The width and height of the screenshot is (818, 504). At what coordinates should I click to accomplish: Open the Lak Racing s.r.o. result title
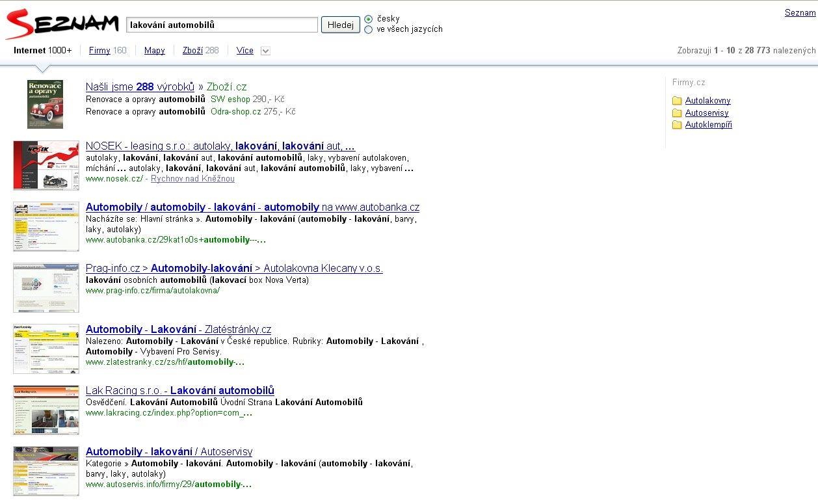click(180, 391)
